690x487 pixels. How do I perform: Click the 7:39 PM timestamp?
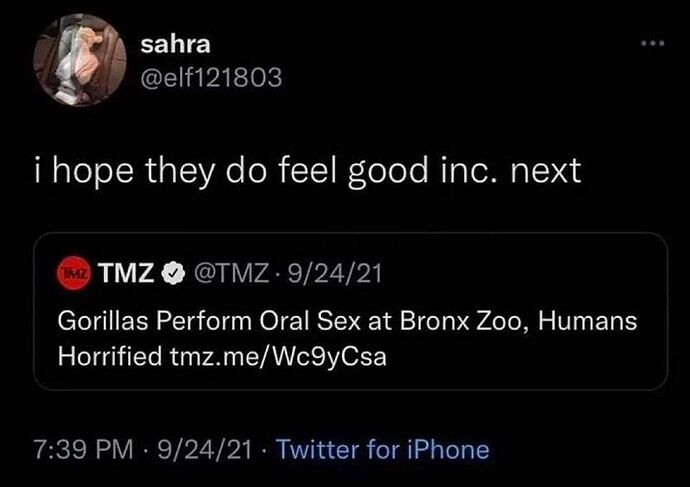(x=84, y=449)
